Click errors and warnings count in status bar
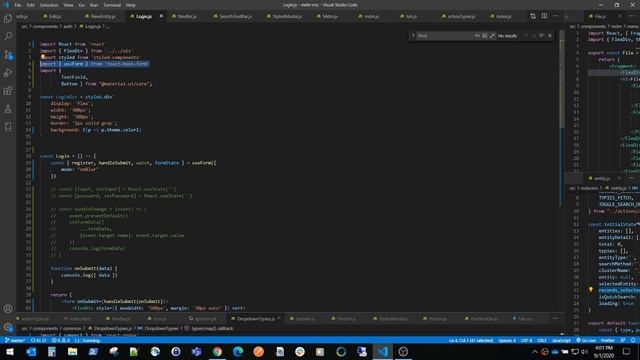 [x=61, y=340]
